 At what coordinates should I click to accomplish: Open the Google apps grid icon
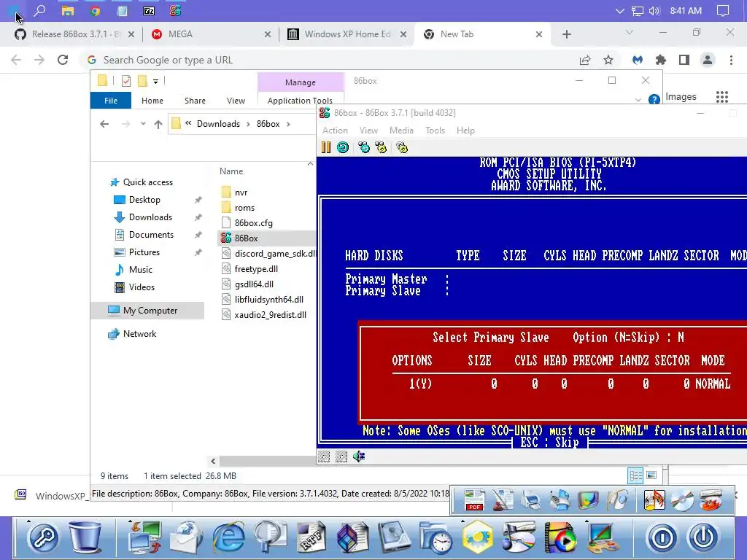point(722,97)
